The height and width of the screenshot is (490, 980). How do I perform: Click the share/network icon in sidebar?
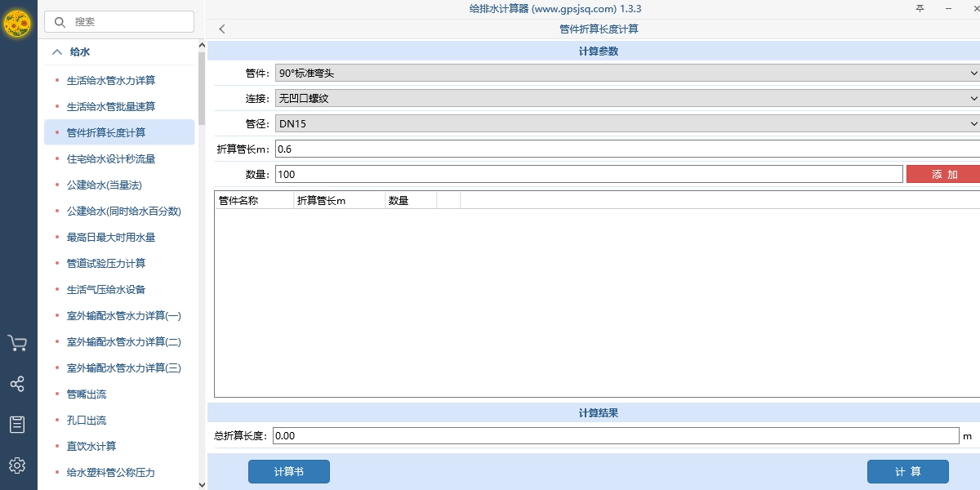tap(18, 384)
